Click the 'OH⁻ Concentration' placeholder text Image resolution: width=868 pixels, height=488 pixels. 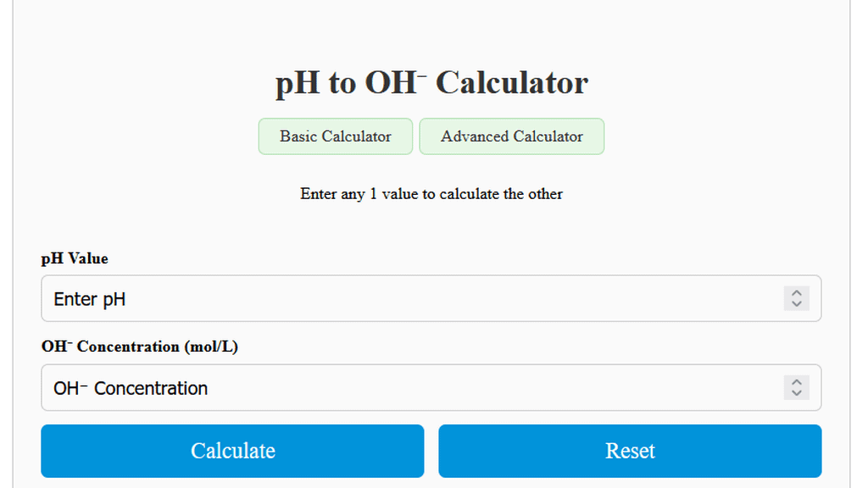(131, 388)
